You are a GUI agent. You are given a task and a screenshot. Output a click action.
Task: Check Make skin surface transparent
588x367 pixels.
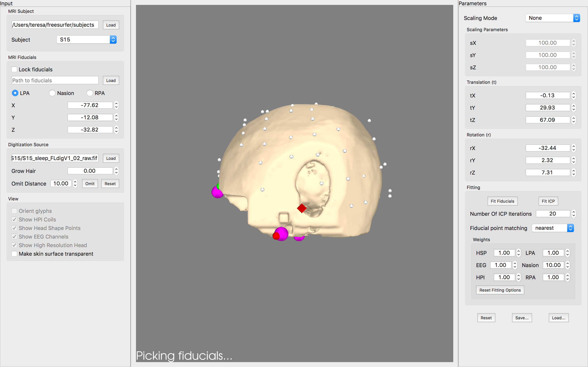tap(14, 254)
